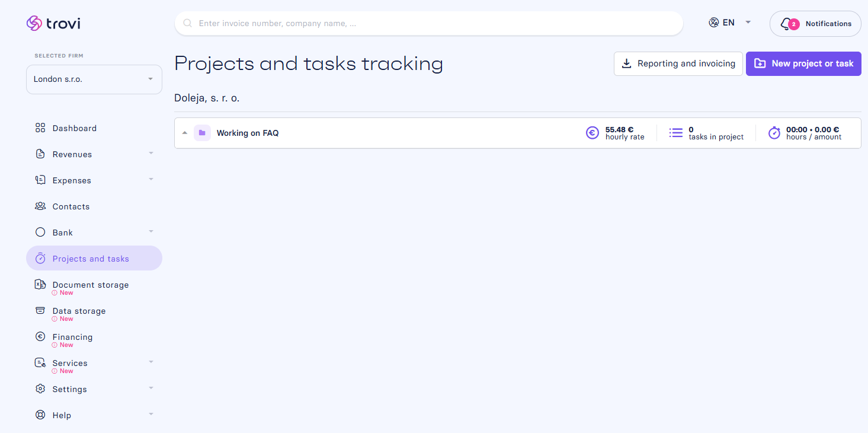This screenshot has height=433, width=868.
Task: Open Data storage from the sidebar
Action: coord(94,311)
